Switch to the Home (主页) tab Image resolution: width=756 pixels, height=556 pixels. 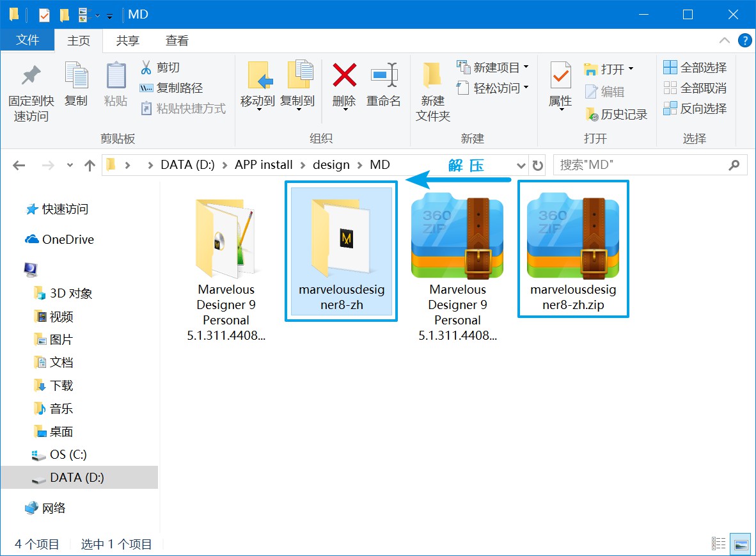pyautogui.click(x=79, y=40)
